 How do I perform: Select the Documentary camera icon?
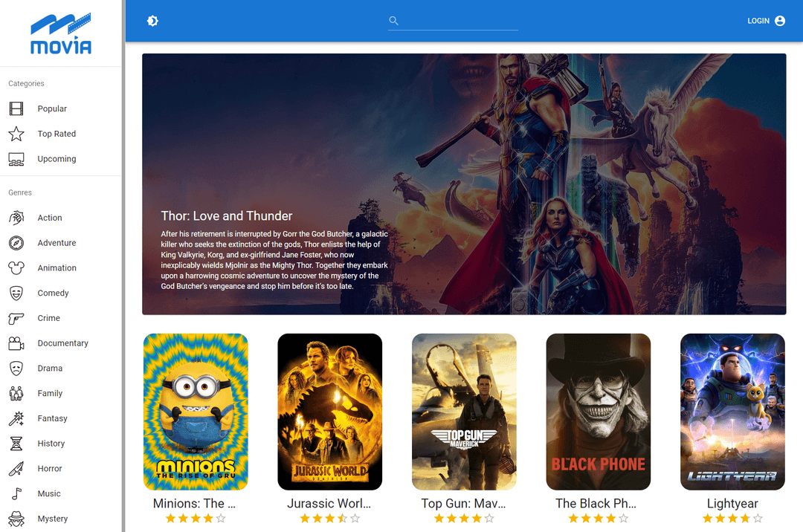pos(16,343)
